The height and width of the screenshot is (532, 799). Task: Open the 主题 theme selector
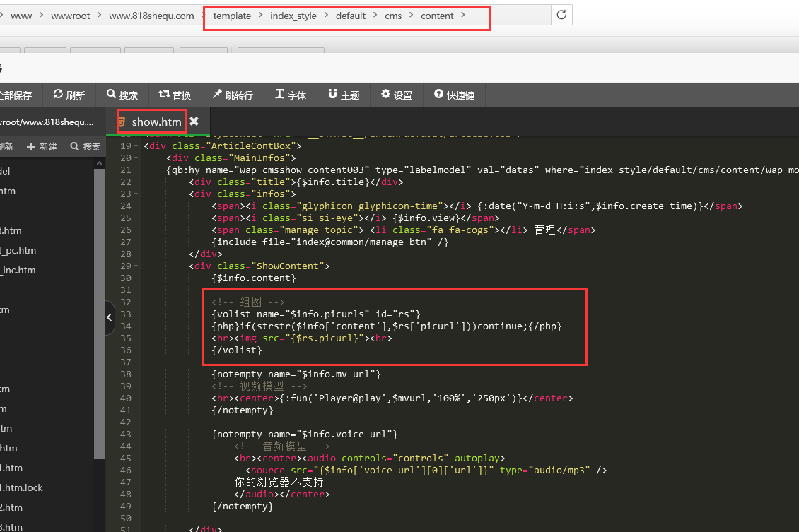click(344, 95)
